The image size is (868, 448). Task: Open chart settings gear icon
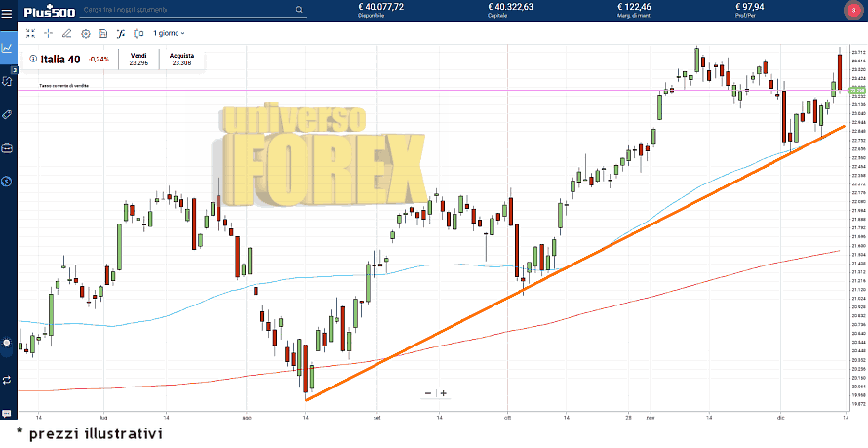[x=85, y=33]
